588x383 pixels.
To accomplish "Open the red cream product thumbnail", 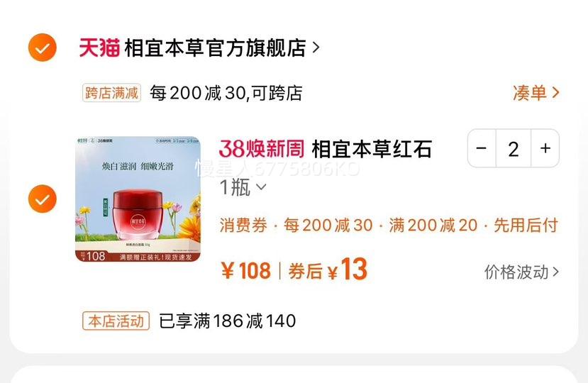I will click(138, 199).
